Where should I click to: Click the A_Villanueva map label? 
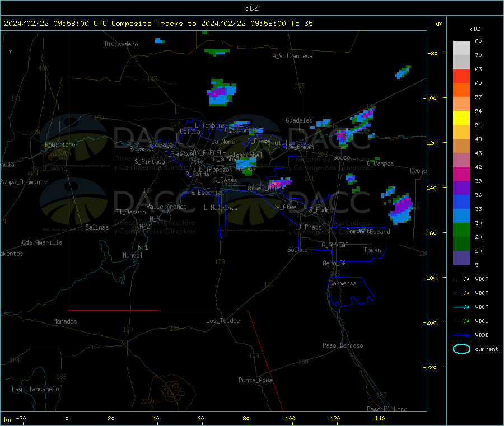[x=292, y=56]
